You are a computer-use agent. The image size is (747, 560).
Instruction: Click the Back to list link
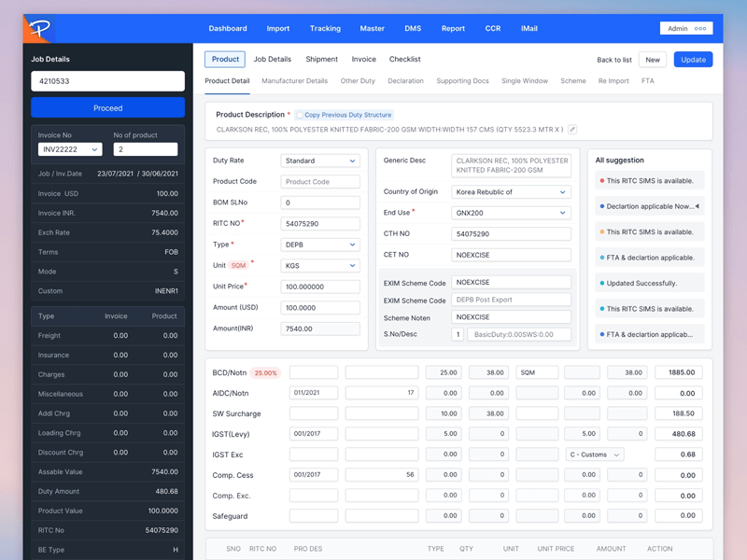613,59
